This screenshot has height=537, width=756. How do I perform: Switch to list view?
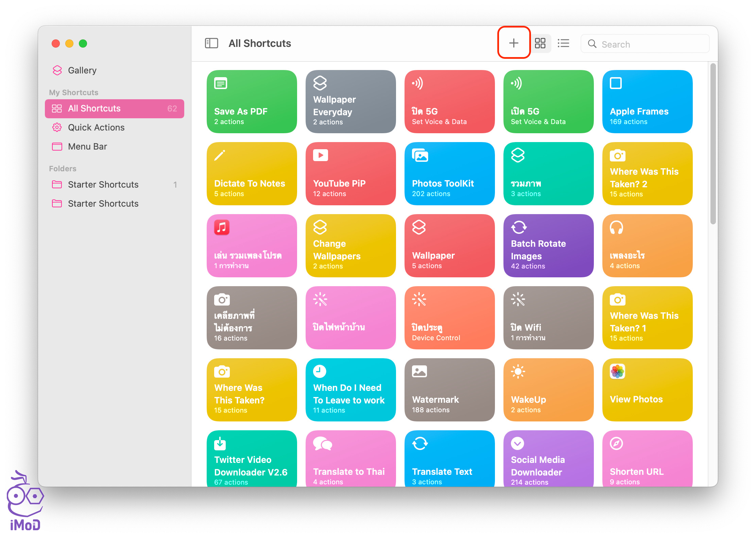point(563,43)
